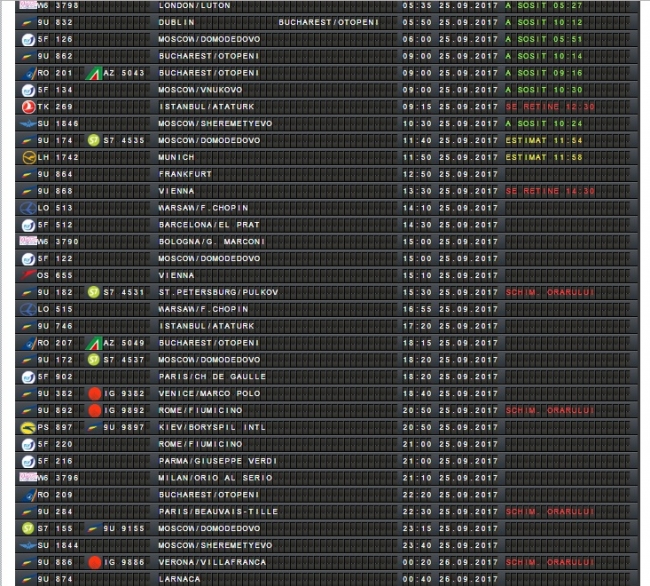Image resolution: width=650 pixels, height=586 pixels.
Task: Click the LOT logo beside LO 515
Action: 28,309
